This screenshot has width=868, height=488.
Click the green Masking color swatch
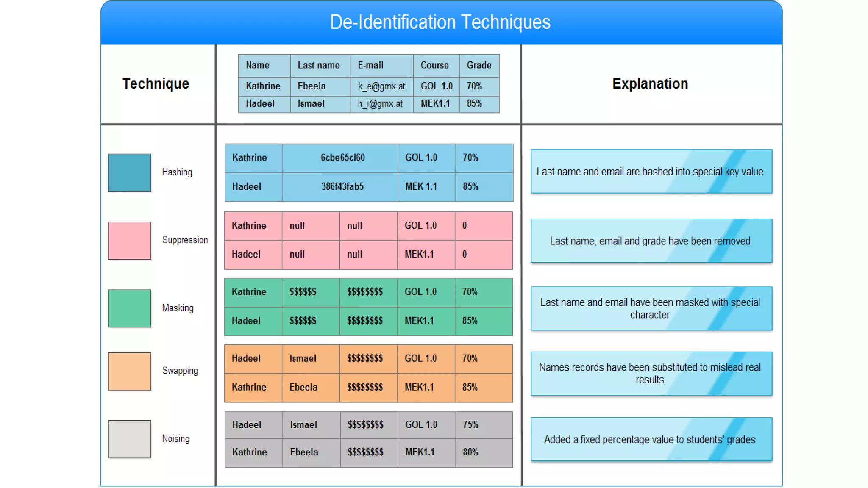coord(129,308)
